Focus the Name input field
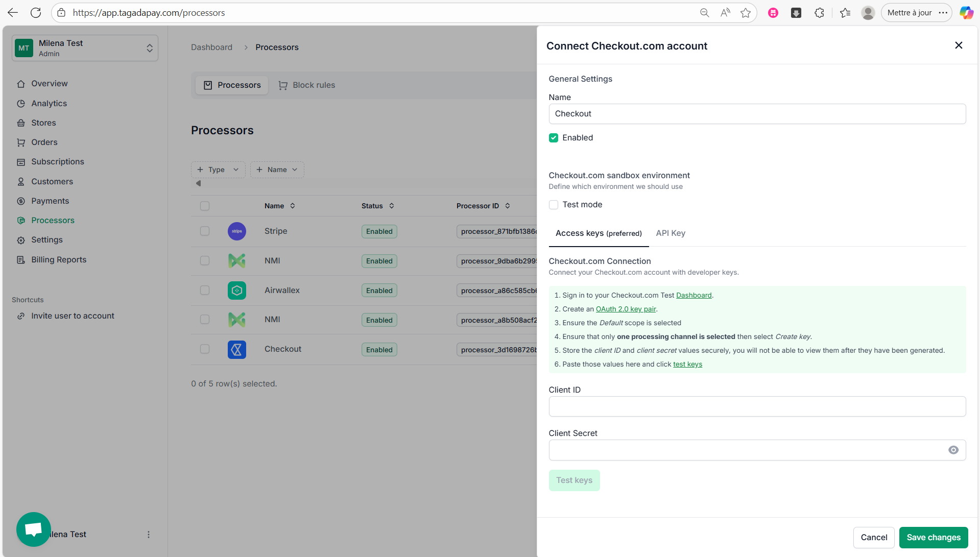The width and height of the screenshot is (980, 557). click(757, 114)
